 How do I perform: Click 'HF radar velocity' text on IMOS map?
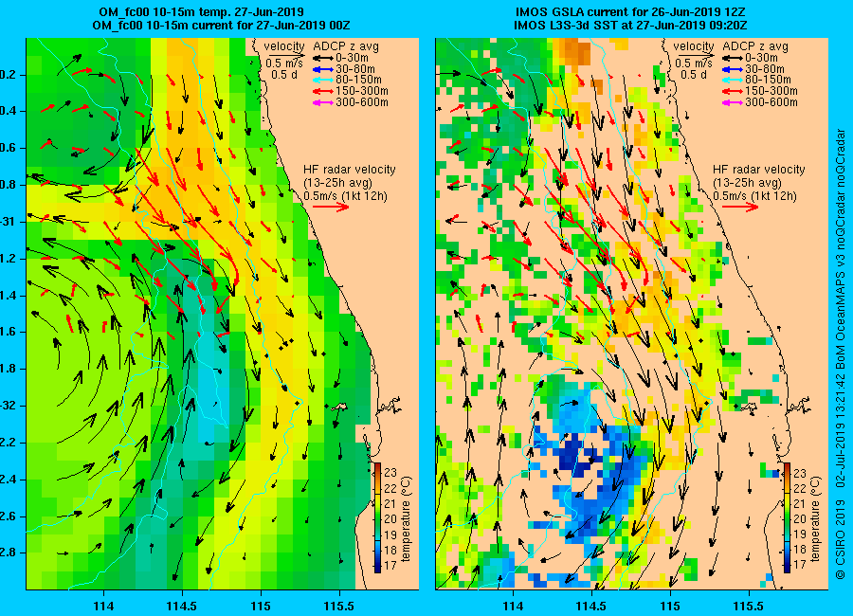click(x=759, y=170)
